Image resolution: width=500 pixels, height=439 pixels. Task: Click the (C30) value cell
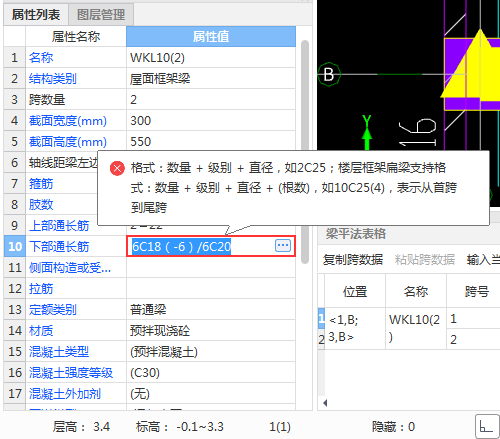coord(211,373)
